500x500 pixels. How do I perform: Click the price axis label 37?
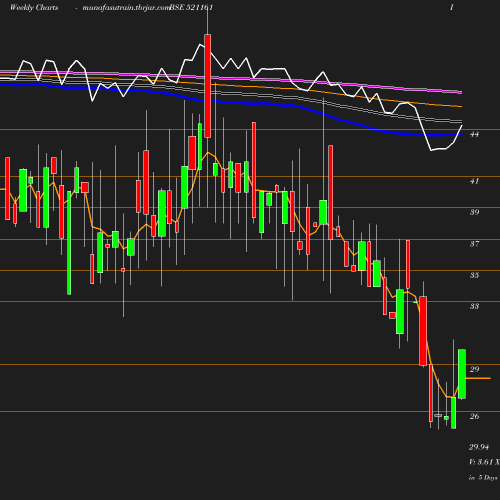click(x=474, y=244)
